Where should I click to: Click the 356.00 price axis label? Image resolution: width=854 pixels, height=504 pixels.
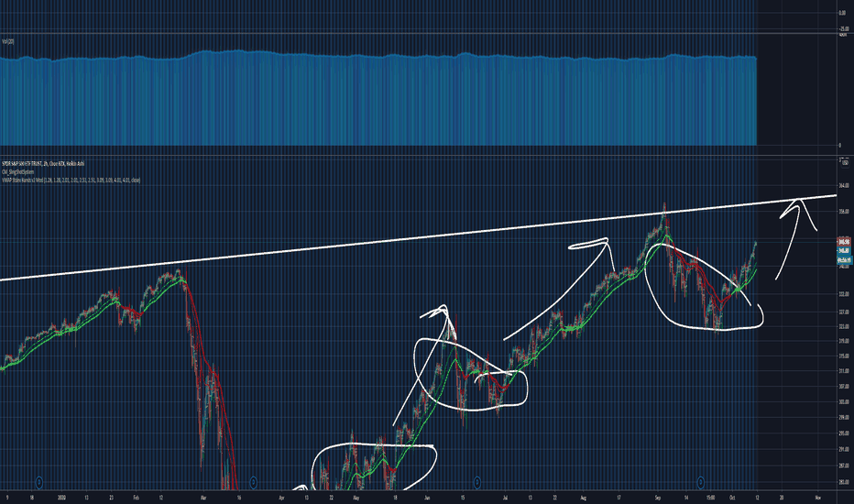pos(844,212)
